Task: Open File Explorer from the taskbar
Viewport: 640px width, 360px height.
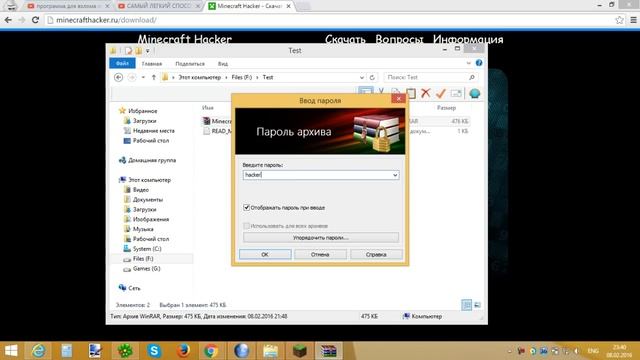Action: tap(270, 351)
